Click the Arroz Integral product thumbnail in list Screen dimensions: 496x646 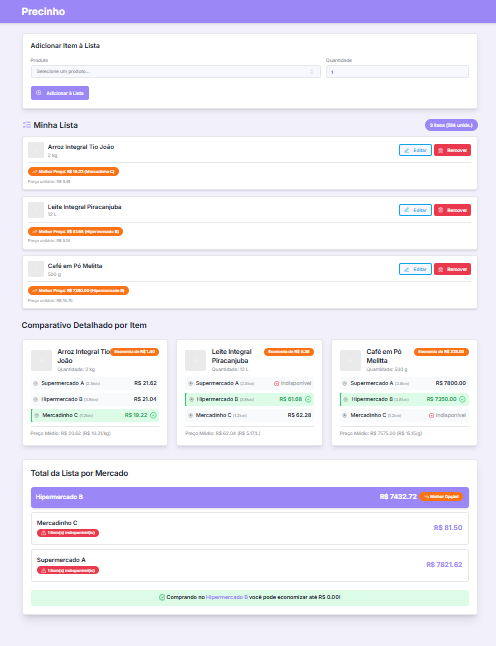tap(36, 150)
